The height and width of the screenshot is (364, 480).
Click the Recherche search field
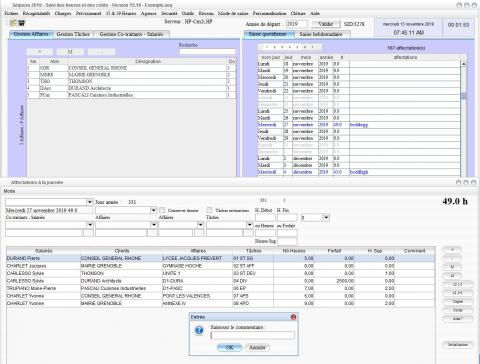tap(208, 52)
